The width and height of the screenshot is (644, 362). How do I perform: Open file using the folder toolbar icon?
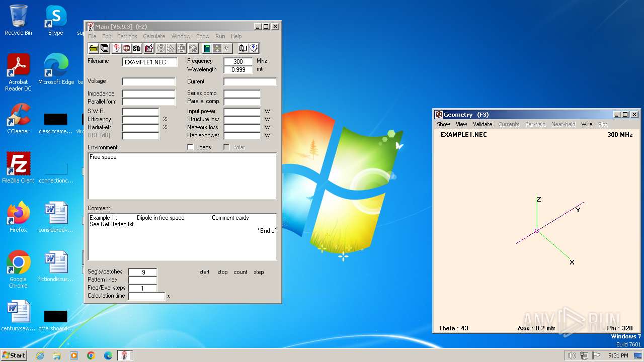94,48
